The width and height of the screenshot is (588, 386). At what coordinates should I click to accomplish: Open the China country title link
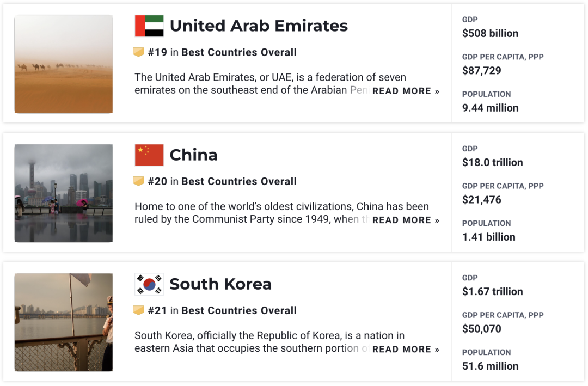click(x=193, y=155)
